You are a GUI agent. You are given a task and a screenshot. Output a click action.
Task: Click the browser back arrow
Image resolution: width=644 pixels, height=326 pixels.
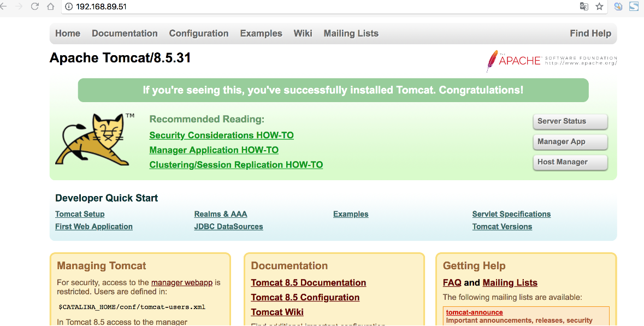(x=3, y=6)
